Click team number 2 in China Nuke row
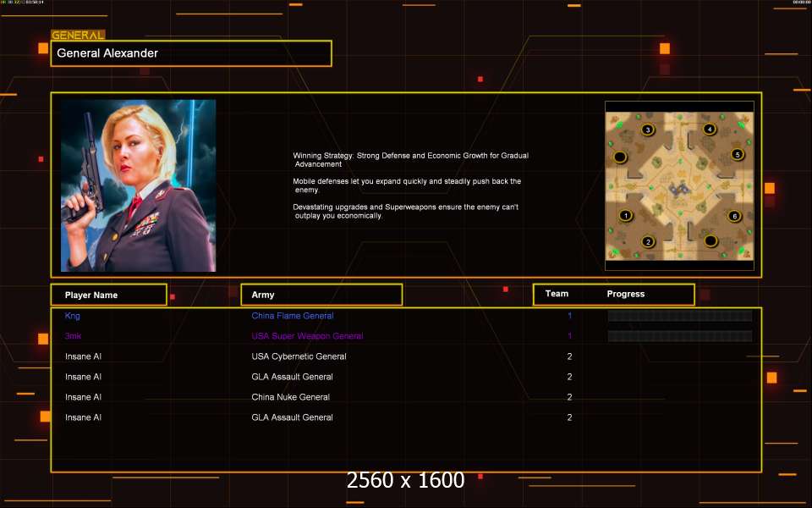Image resolution: width=812 pixels, height=508 pixels. coord(569,397)
